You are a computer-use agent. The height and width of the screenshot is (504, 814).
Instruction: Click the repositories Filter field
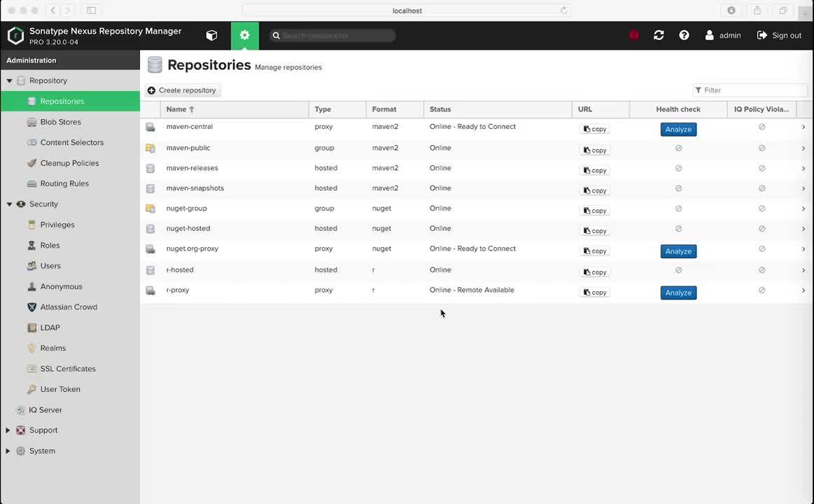point(750,90)
